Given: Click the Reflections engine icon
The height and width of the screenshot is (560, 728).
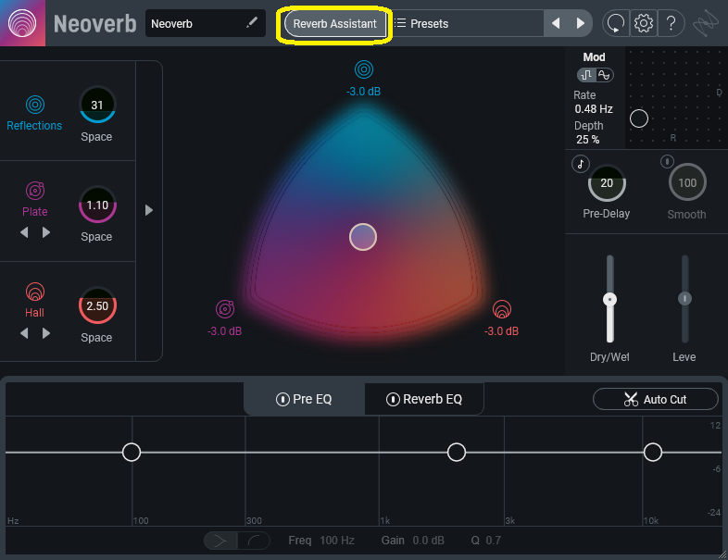Looking at the screenshot, I should (x=35, y=105).
